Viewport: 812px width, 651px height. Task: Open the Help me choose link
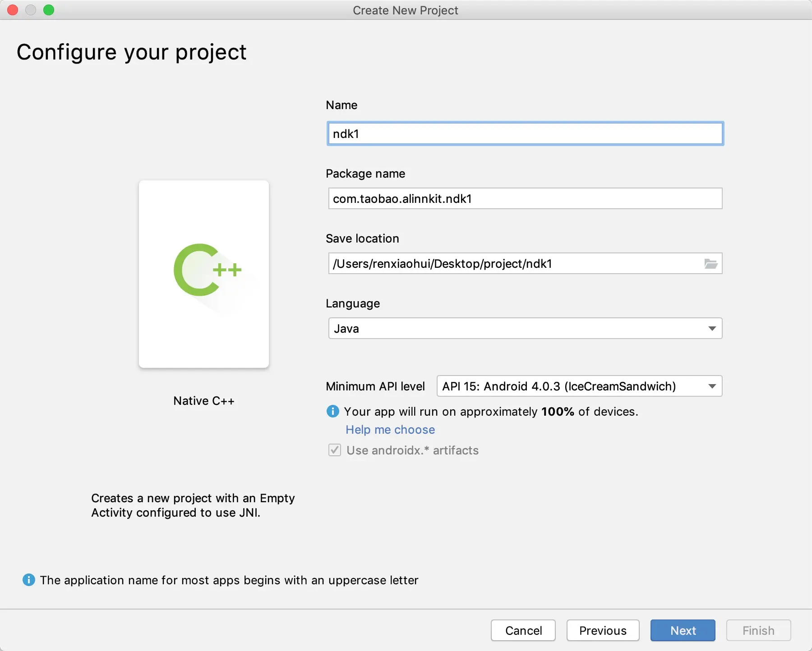click(390, 430)
